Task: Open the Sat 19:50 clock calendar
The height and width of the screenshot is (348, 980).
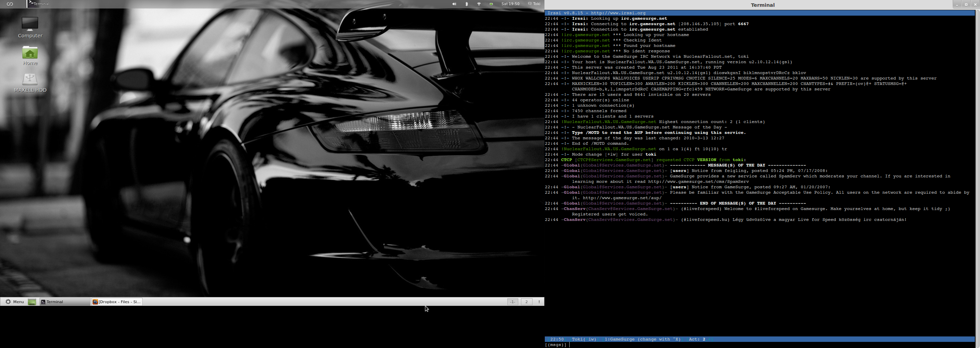Action: (510, 4)
